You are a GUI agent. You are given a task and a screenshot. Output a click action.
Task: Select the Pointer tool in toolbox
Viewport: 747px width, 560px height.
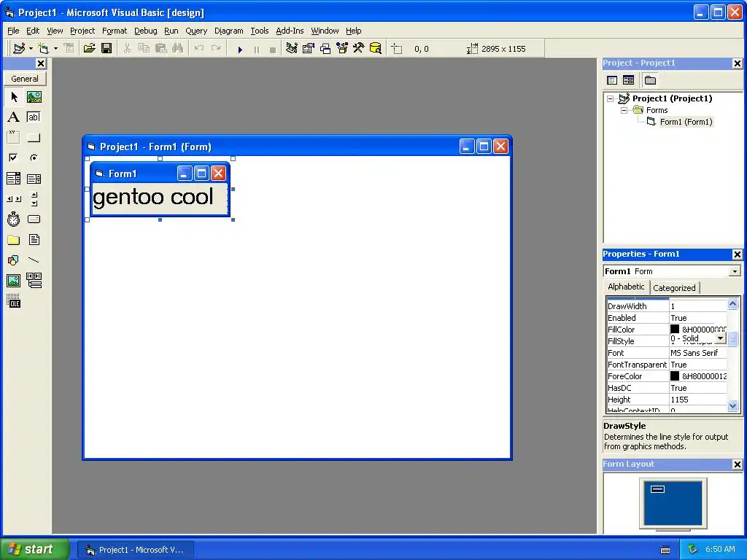coord(14,97)
